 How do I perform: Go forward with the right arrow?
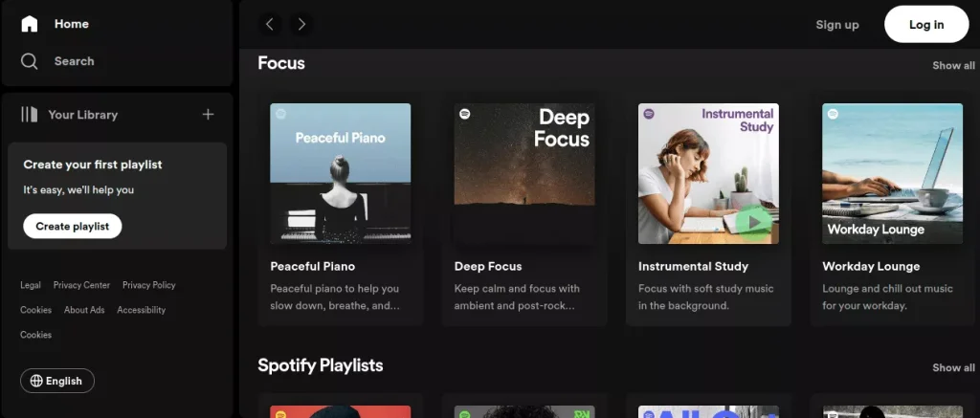click(x=301, y=24)
